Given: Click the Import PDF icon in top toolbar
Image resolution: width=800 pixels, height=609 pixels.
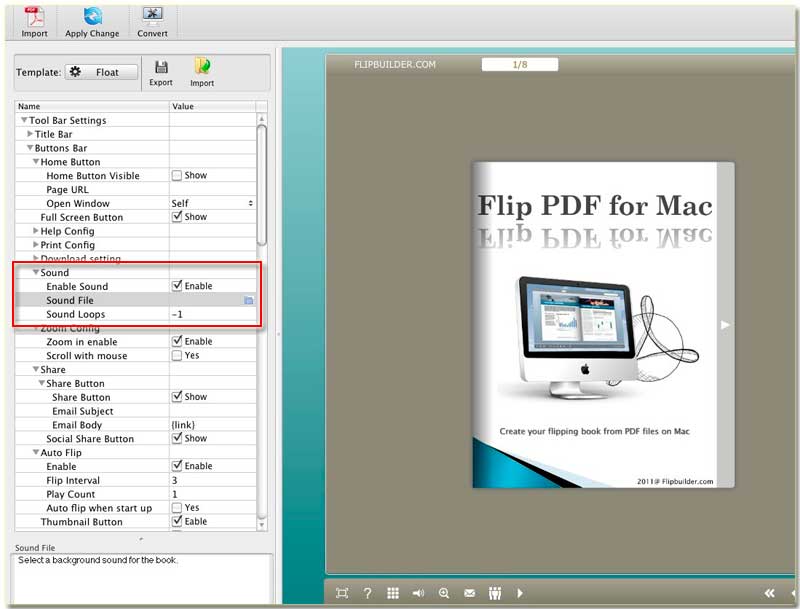Looking at the screenshot, I should (x=34, y=17).
